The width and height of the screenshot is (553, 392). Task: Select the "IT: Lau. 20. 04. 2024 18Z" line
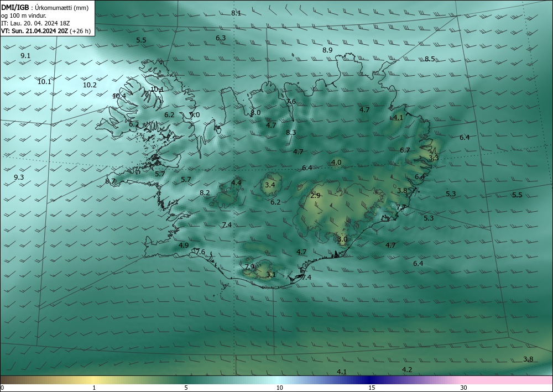point(35,23)
